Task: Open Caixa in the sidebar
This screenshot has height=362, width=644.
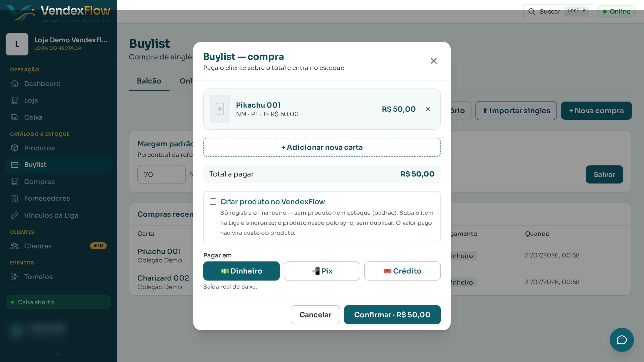Action: click(x=58, y=117)
